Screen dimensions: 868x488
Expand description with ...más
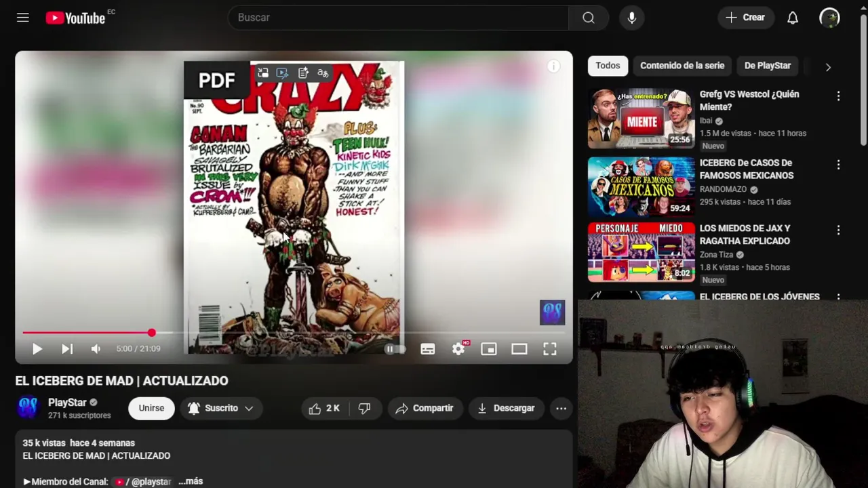(x=191, y=481)
